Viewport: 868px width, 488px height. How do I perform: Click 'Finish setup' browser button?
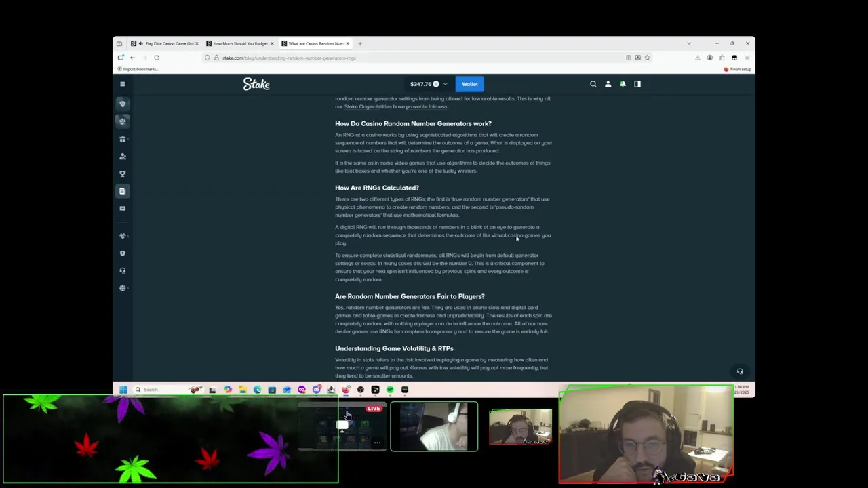(x=737, y=69)
